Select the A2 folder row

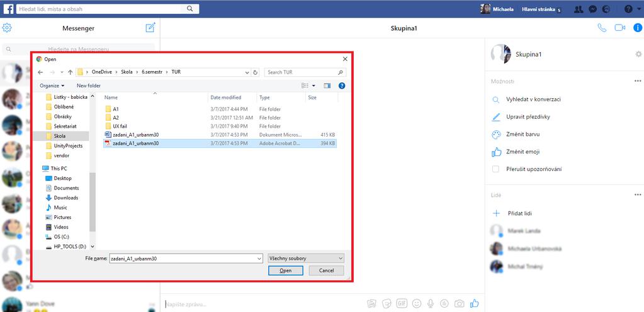coord(220,118)
